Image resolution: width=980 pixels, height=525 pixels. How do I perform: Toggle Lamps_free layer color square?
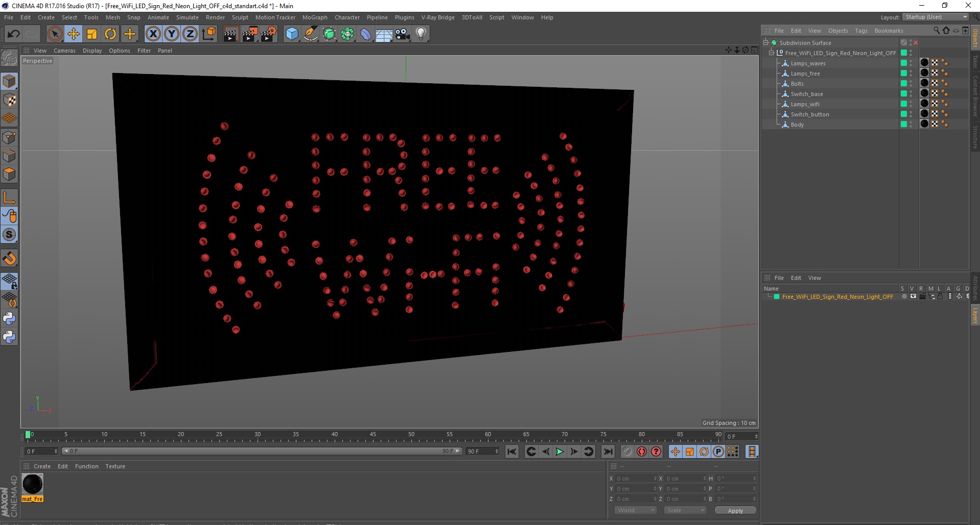903,73
